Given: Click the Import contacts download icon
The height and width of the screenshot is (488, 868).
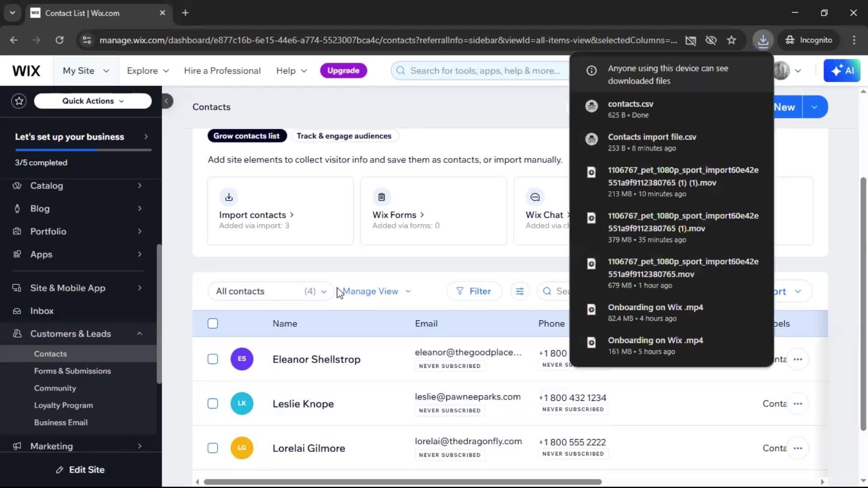Looking at the screenshot, I should pyautogui.click(x=229, y=197).
